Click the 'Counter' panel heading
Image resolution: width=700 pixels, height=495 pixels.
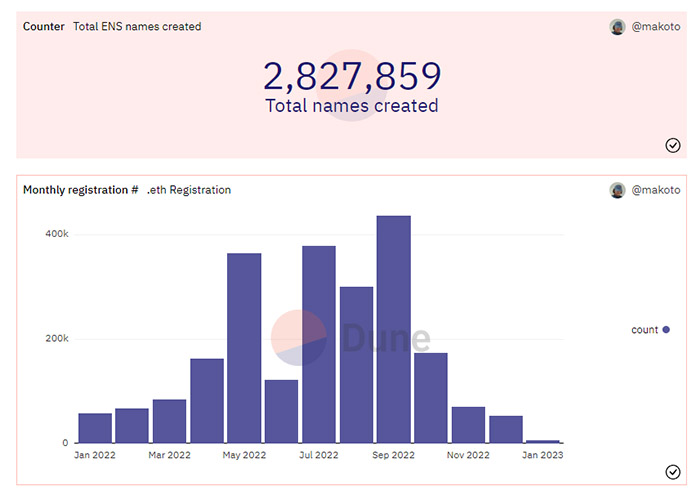point(44,27)
